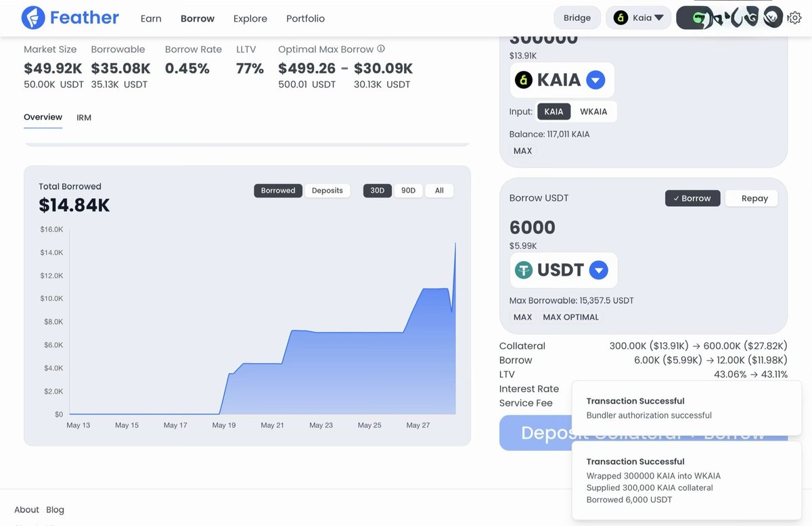Select KAIA as input type

point(554,112)
